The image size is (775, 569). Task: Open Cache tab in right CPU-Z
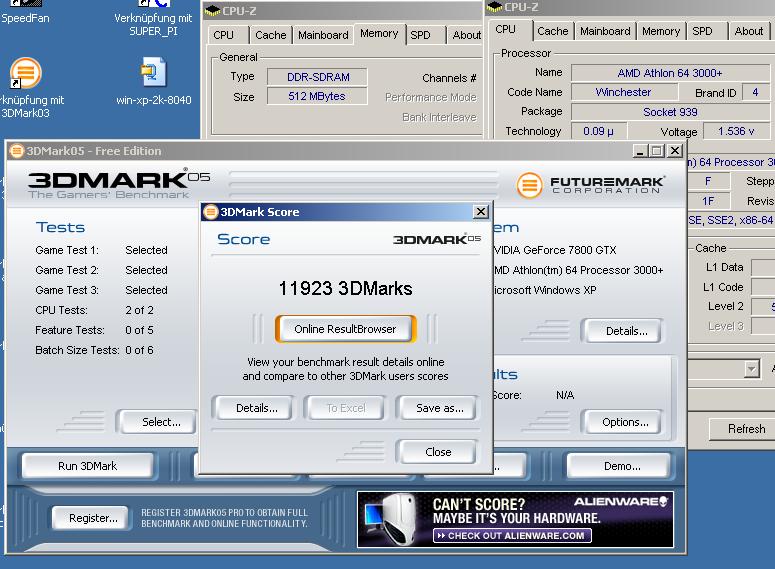(x=553, y=31)
